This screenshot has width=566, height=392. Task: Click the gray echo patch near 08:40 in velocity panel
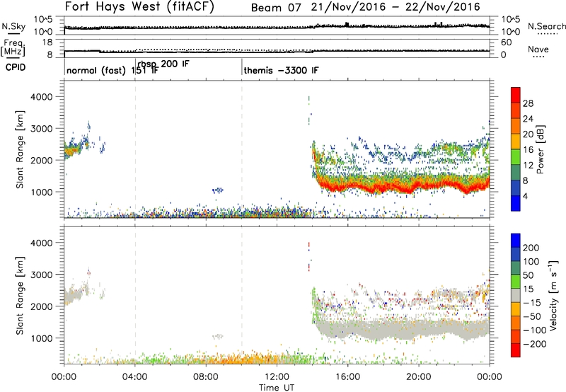coord(218,336)
